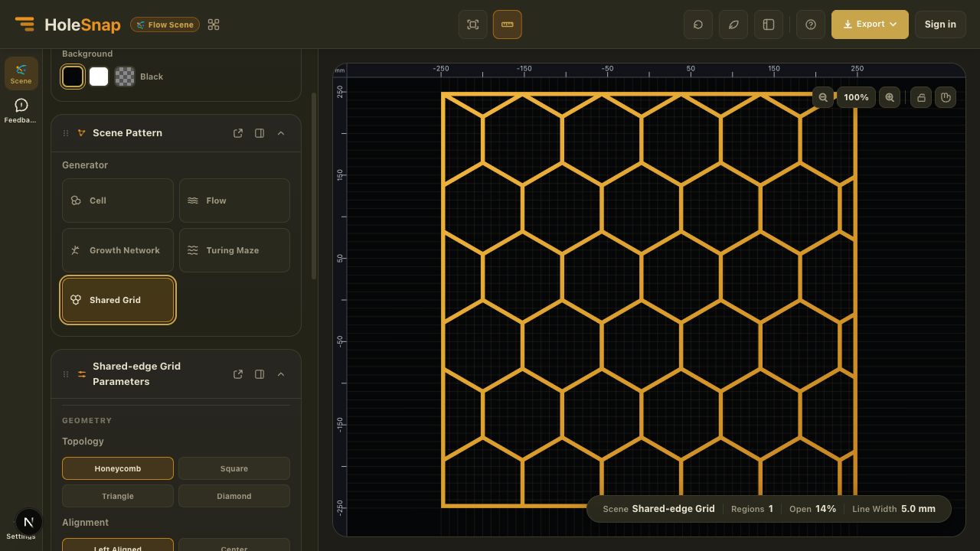Click Shared-edge Grid Parameters split-panel icon
980x551 pixels.
point(260,374)
